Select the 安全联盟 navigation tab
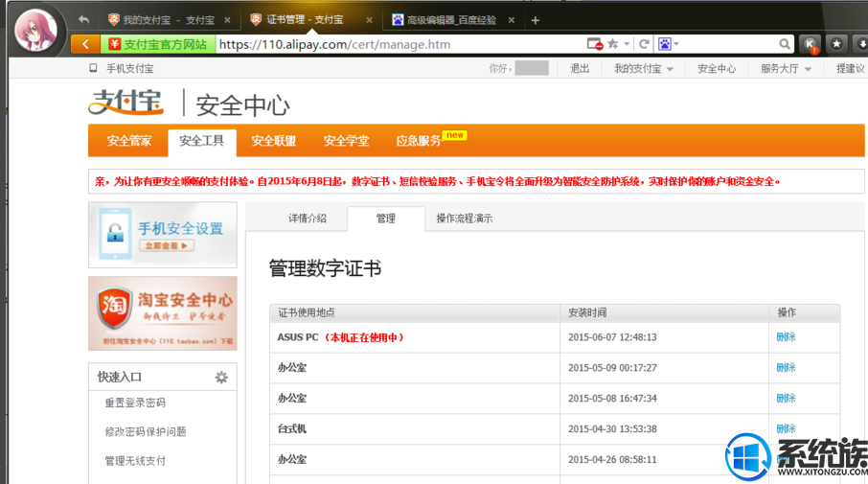 click(x=273, y=141)
